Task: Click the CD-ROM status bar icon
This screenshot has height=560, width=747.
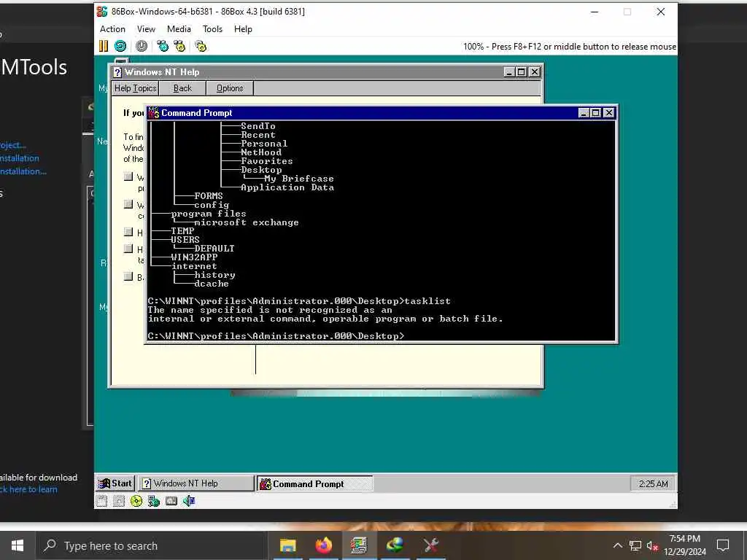Action: (x=136, y=501)
